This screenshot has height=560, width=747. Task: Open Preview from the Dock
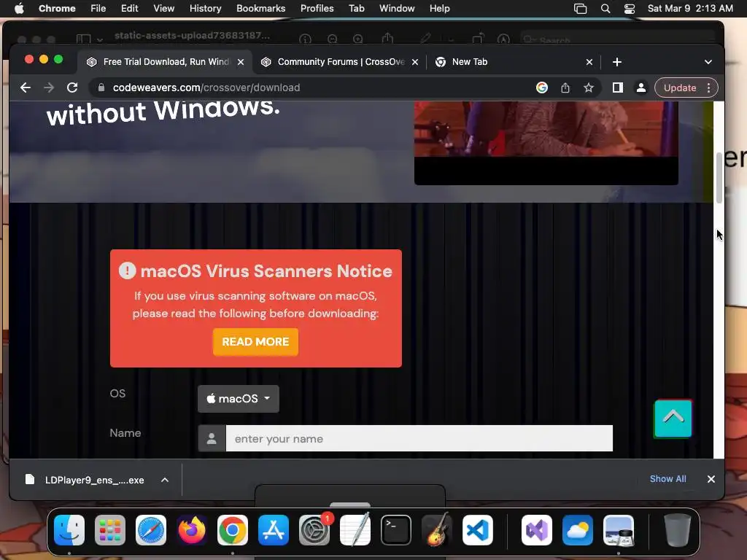pos(619,530)
